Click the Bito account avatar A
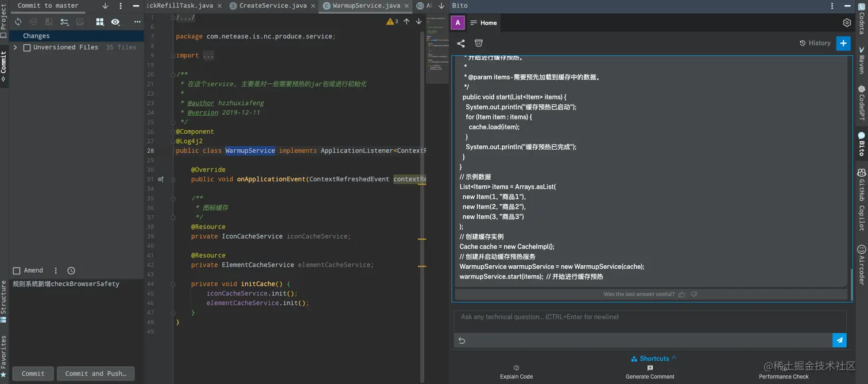Screen dimensions: 868x384 pos(458,23)
